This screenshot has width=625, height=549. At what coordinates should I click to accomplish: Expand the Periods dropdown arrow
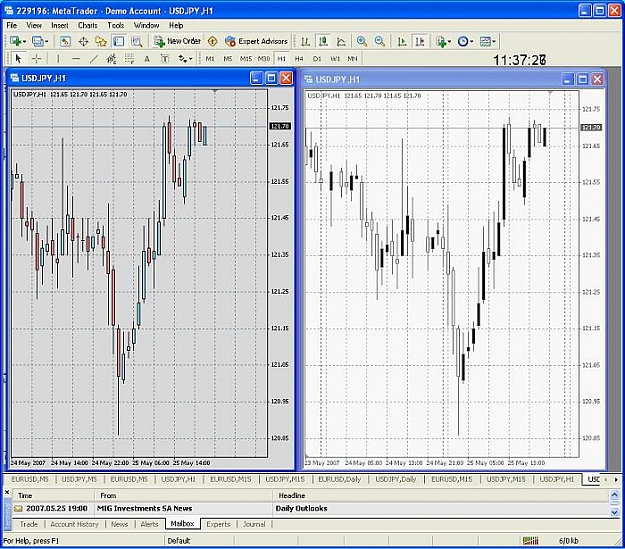(x=472, y=41)
